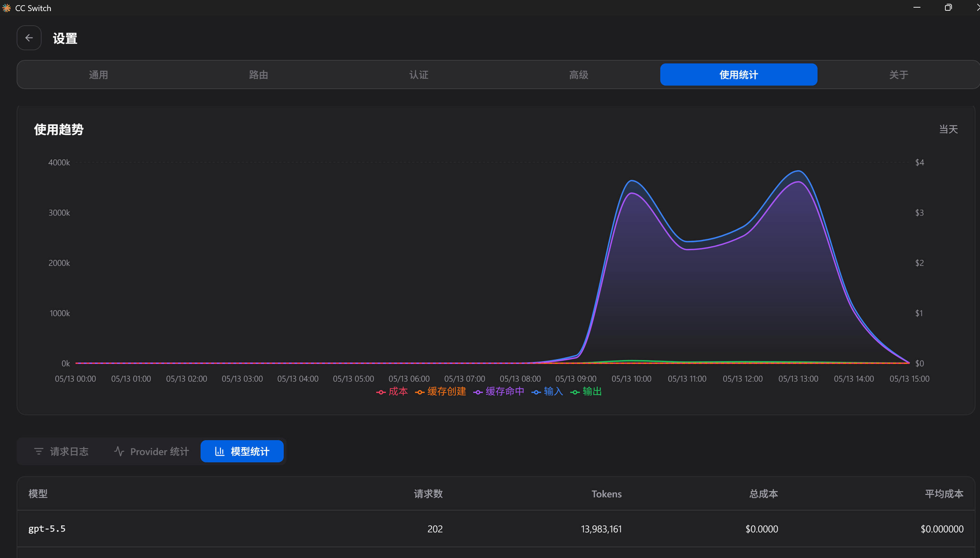
Task: Open the 路由 routing tab
Action: click(258, 75)
